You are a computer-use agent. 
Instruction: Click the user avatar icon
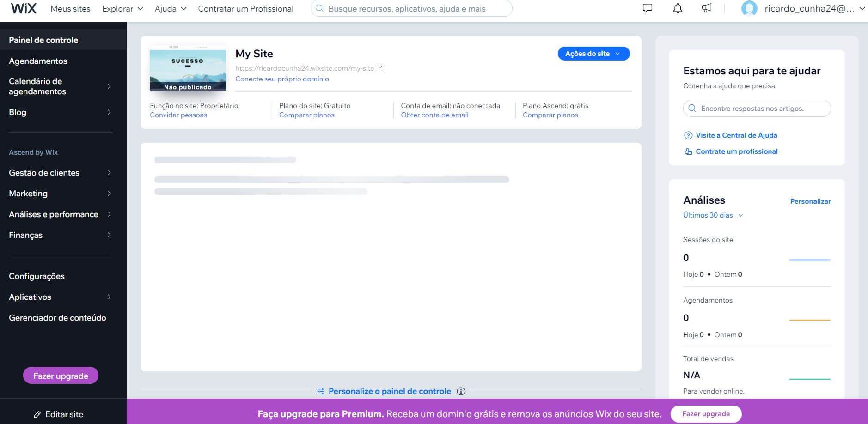[x=749, y=8]
